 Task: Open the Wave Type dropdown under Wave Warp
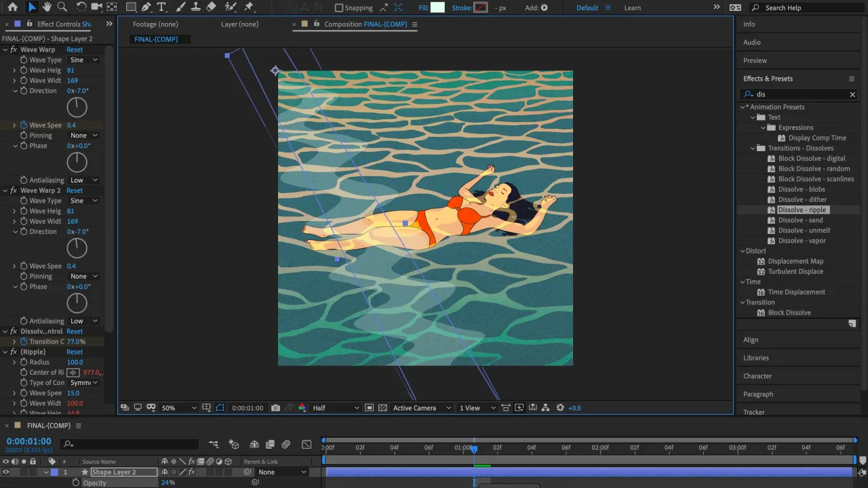pos(84,60)
